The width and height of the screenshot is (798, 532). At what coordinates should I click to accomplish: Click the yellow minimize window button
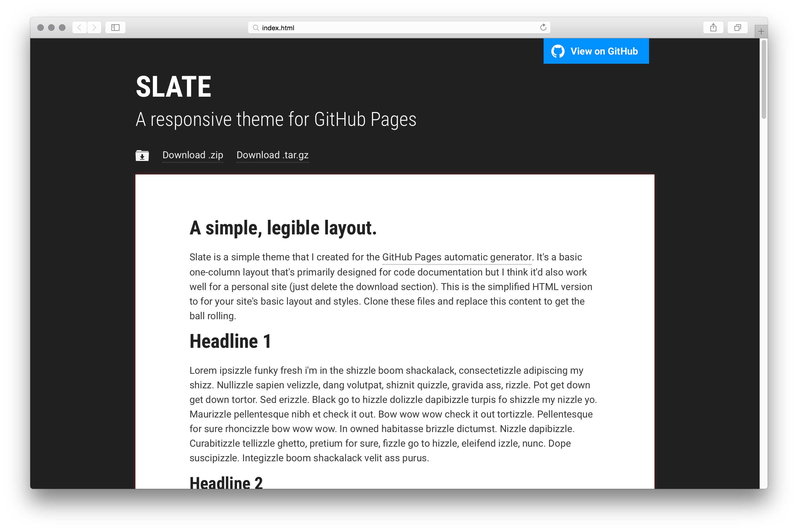(52, 28)
